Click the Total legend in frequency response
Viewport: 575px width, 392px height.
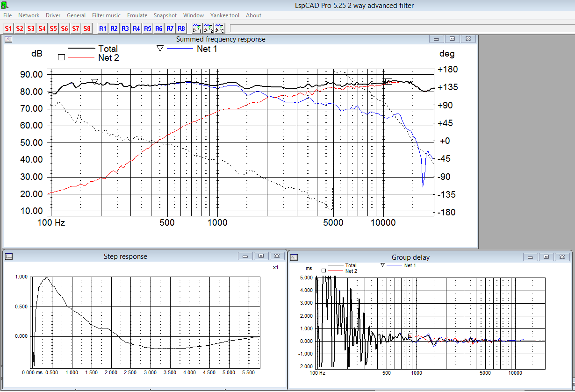pos(108,49)
